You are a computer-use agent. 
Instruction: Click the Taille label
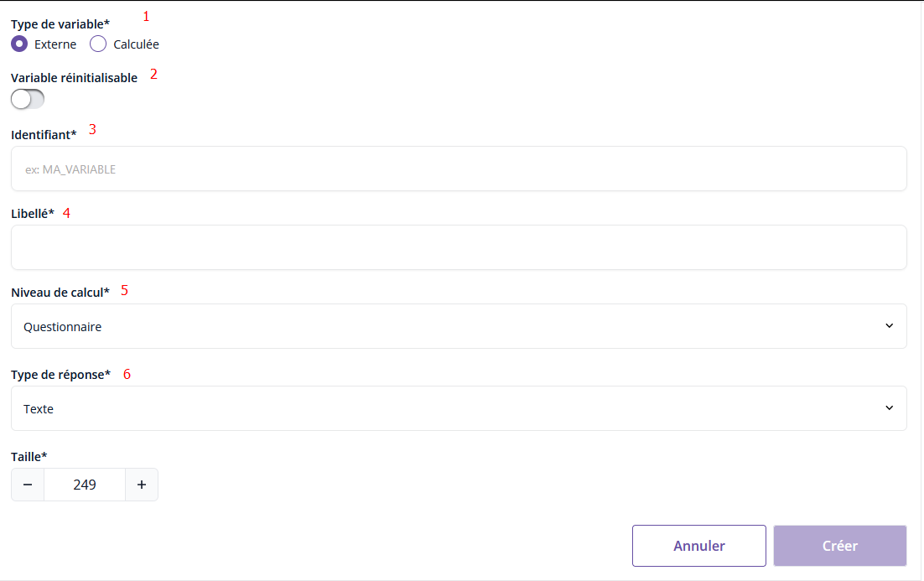29,456
